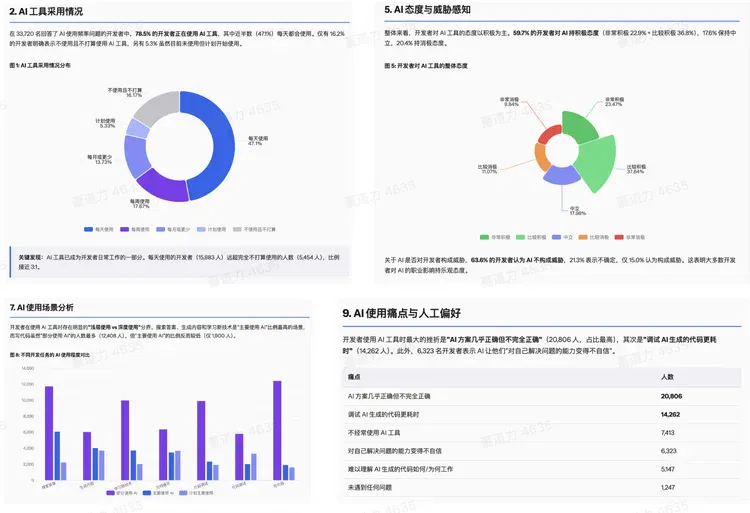Select the blue 每天使用 47.1% donut segment
This screenshot has height=513, width=750.
pyautogui.click(x=223, y=143)
